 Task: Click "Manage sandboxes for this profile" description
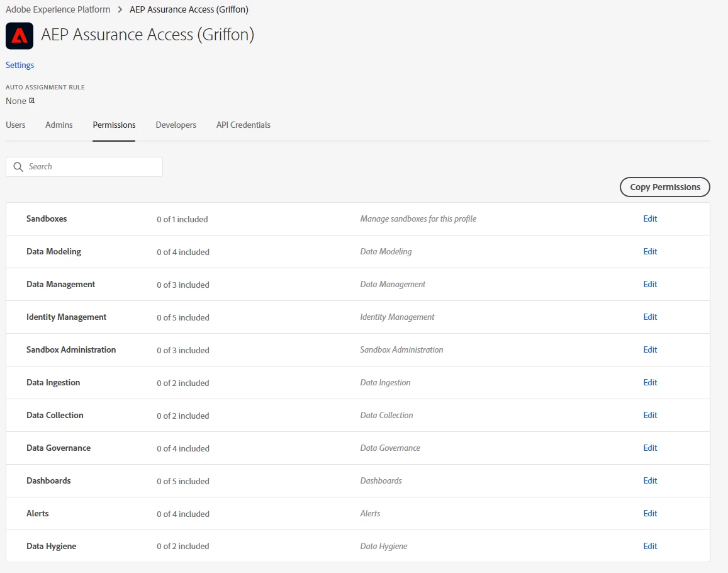(418, 219)
